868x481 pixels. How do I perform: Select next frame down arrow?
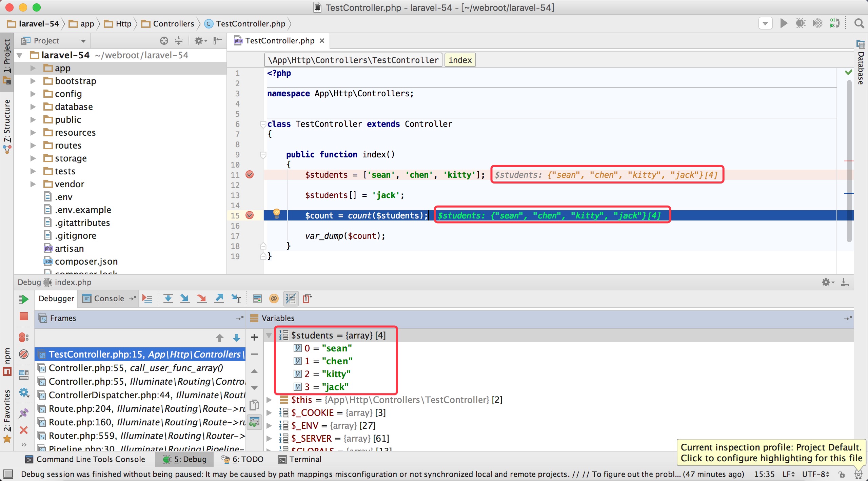point(237,338)
